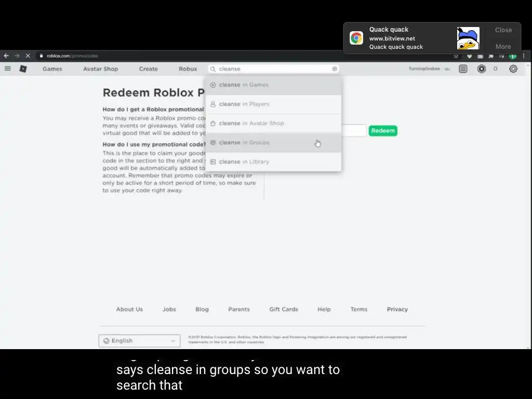Open the Create nav item
The height and width of the screenshot is (399, 532).
click(x=148, y=69)
